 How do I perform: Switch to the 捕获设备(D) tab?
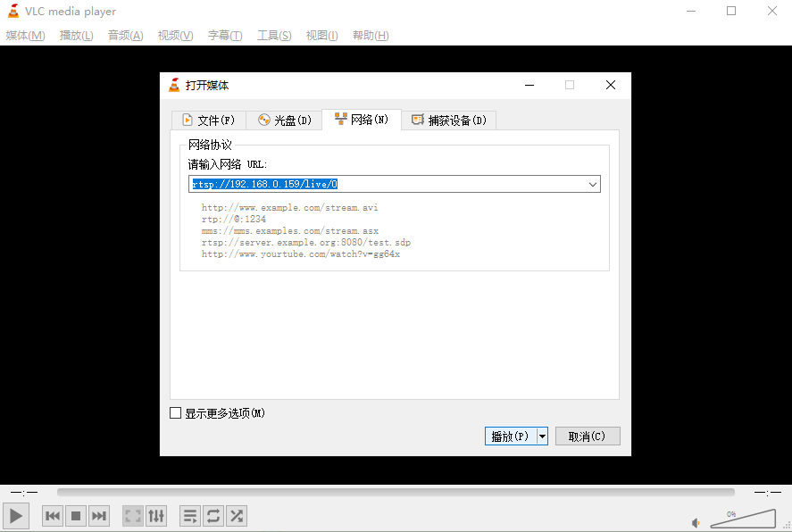[449, 121]
